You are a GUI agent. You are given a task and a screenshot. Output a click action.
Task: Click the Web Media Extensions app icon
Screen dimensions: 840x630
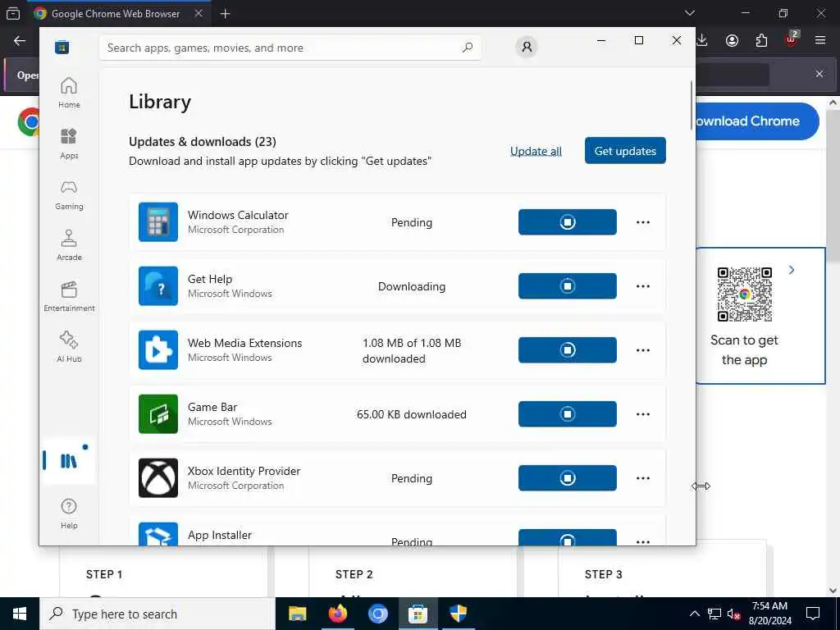point(158,349)
